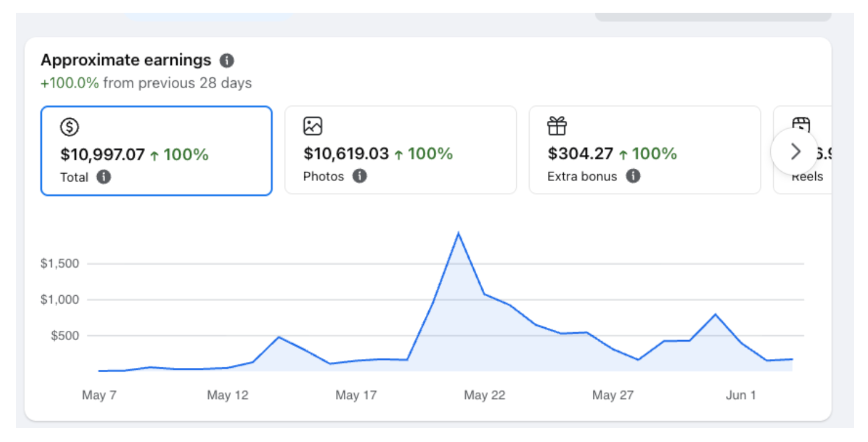This screenshot has height=442, width=868.
Task: Click the image icon in Photos card
Action: pos(313,126)
